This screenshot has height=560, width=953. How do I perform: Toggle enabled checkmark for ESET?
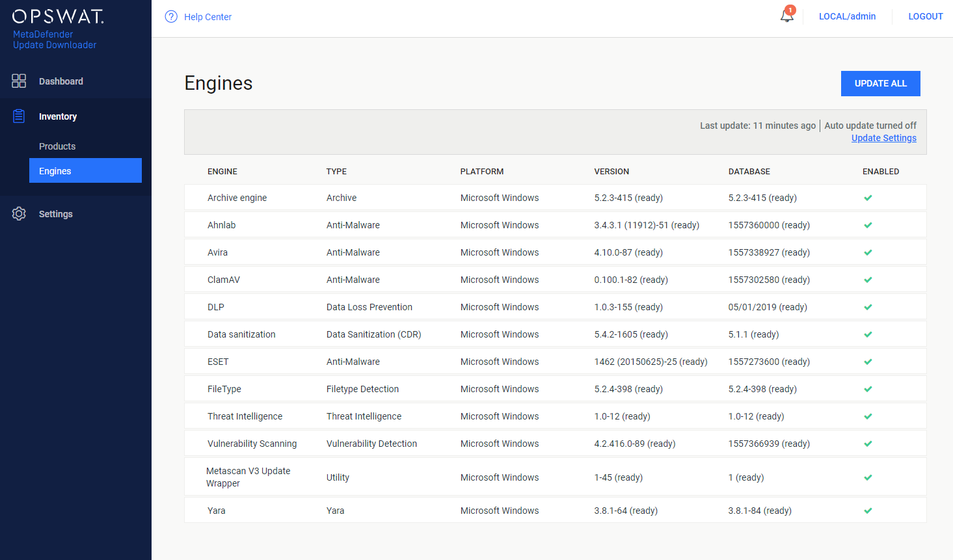868,362
